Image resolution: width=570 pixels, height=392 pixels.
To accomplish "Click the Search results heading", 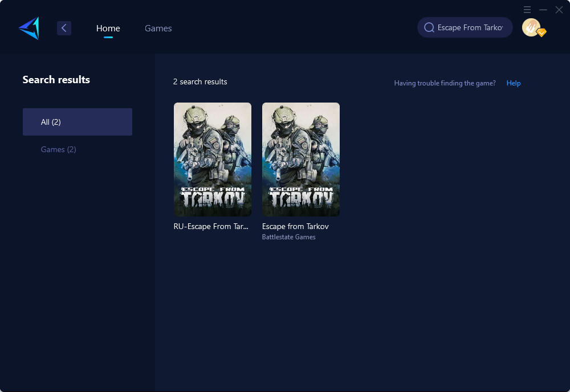I will point(56,80).
